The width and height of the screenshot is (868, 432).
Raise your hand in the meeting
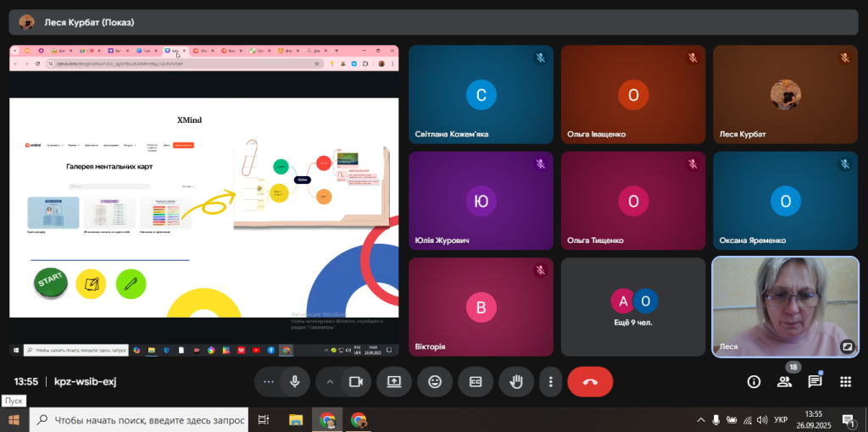[x=515, y=381]
